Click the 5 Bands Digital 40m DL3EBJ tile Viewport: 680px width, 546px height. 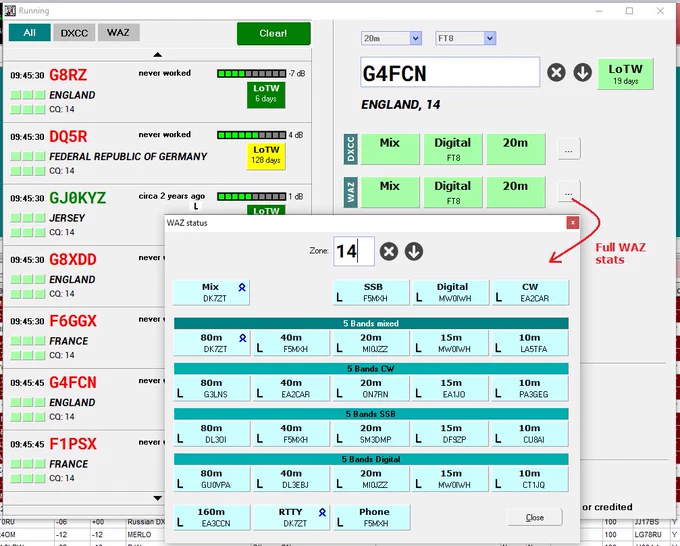coord(291,479)
